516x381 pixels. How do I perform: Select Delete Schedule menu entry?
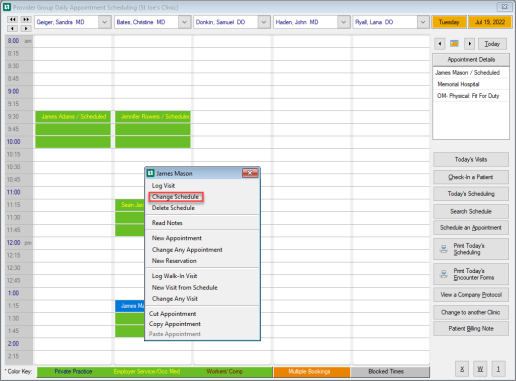173,208
